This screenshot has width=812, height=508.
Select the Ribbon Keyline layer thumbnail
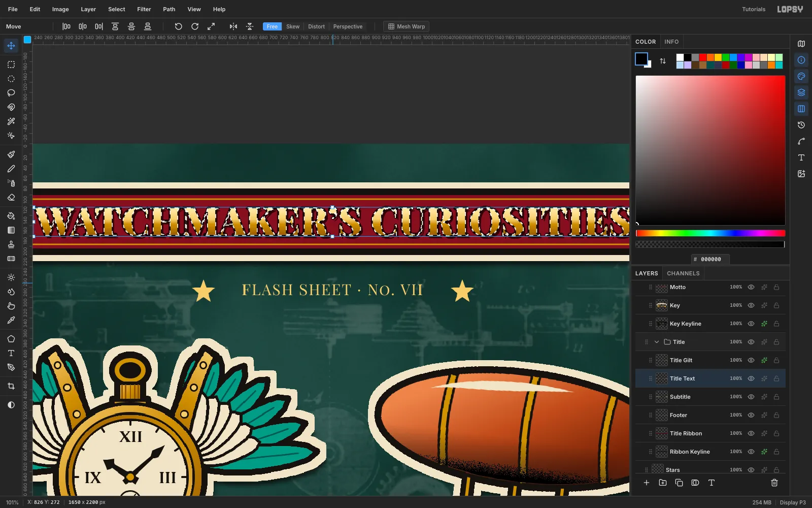click(662, 452)
